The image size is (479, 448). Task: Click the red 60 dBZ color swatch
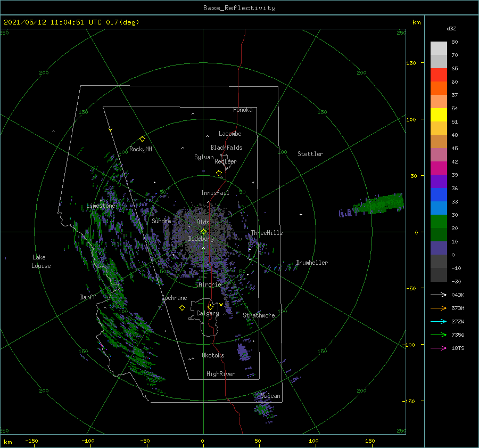(439, 75)
